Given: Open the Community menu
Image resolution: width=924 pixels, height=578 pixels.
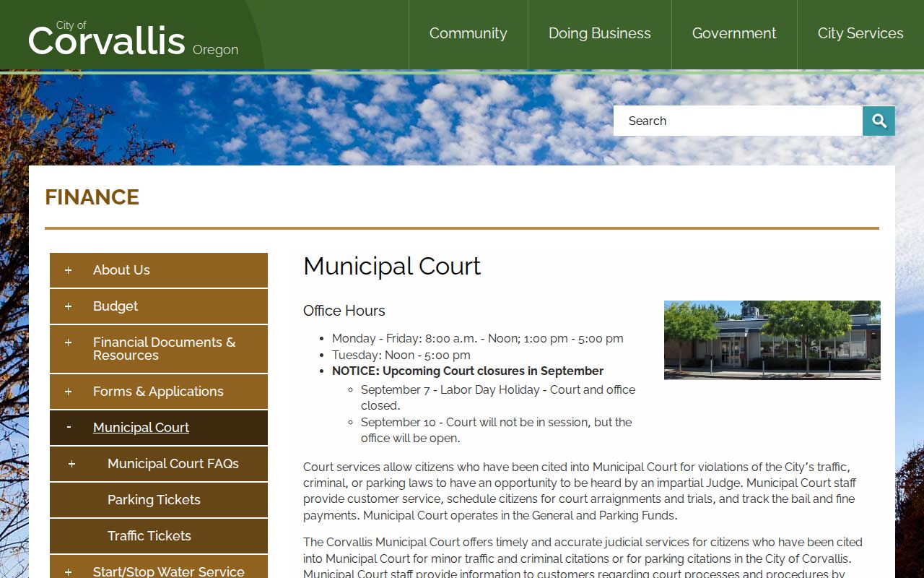Looking at the screenshot, I should 468,34.
